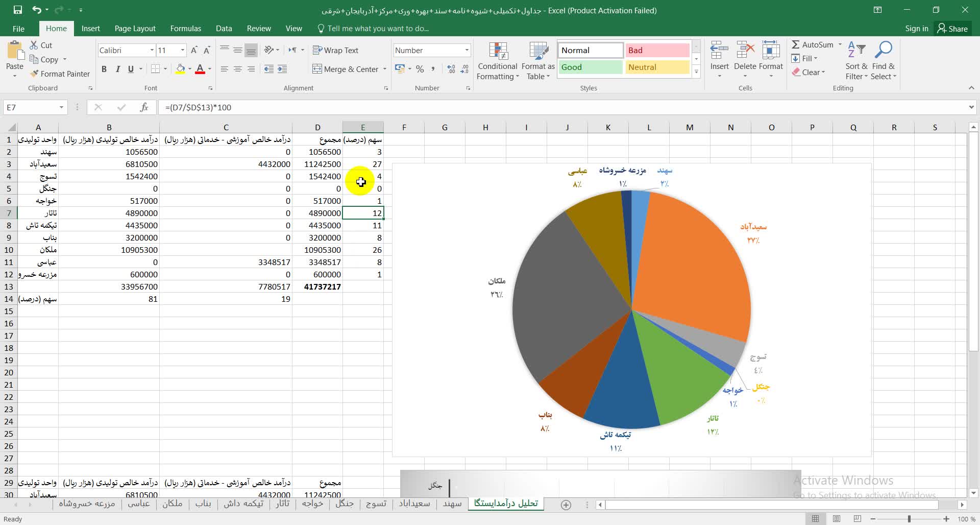Screen dimensions: 980x525
Task: Open the Name Box dropdown arrow
Action: tap(61, 107)
